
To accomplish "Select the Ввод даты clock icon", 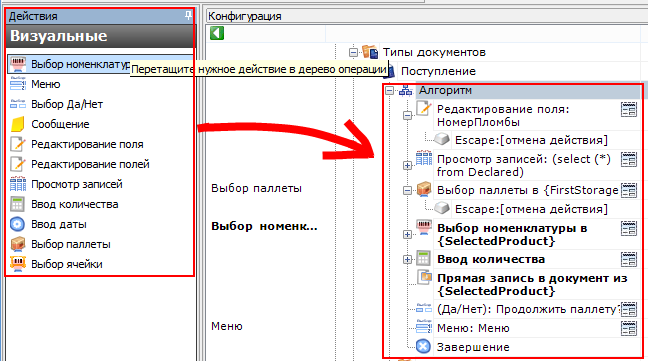I will coord(17,224).
